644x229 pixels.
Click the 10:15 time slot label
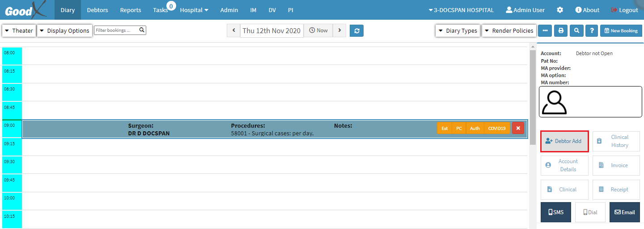(12, 219)
